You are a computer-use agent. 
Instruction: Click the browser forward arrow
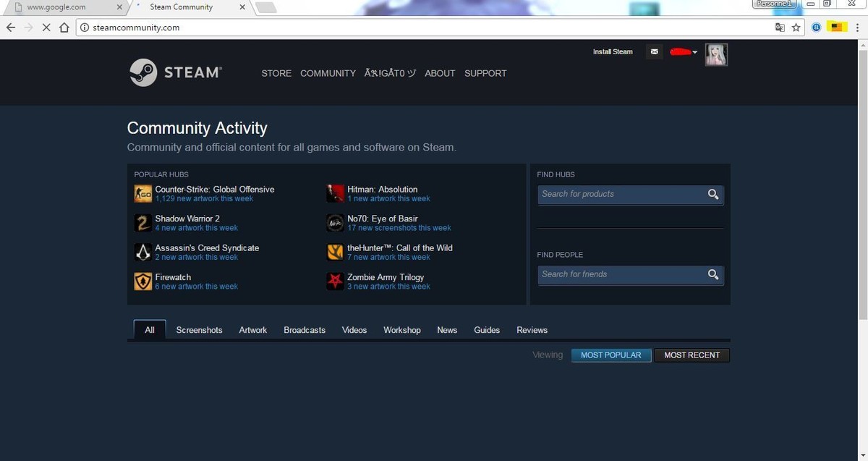pyautogui.click(x=29, y=28)
